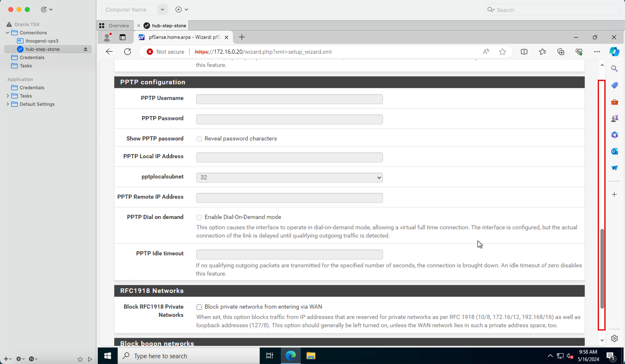625x364 pixels.
Task: Launch Windows File Explorer from taskbar
Action: point(310,356)
